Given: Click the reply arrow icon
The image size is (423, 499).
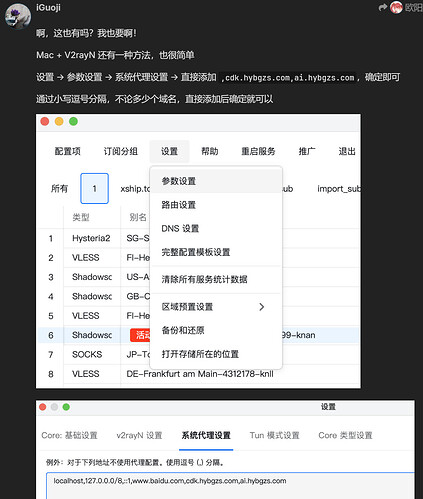Looking at the screenshot, I should [383, 7].
